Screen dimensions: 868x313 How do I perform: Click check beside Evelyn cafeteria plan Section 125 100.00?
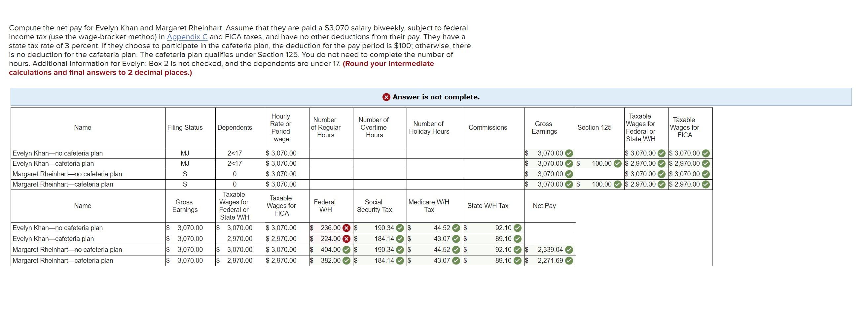pos(617,164)
